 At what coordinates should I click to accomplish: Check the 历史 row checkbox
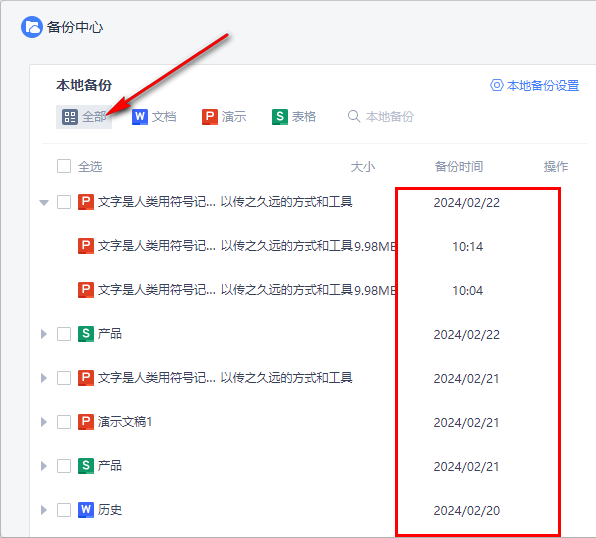click(64, 510)
